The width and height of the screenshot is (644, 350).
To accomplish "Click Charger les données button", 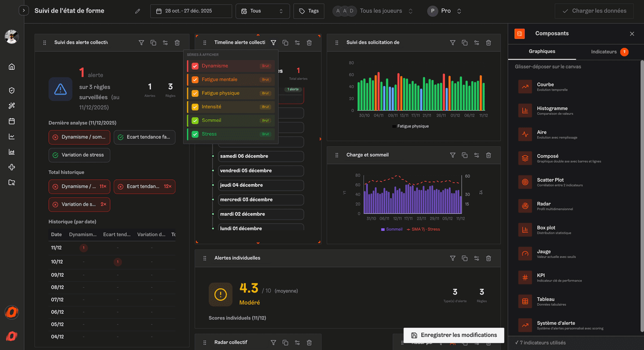I will [594, 11].
